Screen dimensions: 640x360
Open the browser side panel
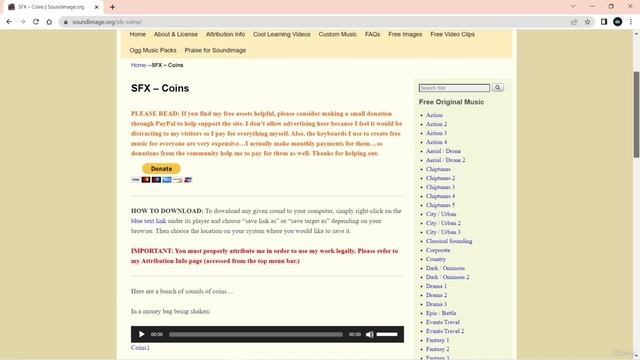tap(604, 22)
